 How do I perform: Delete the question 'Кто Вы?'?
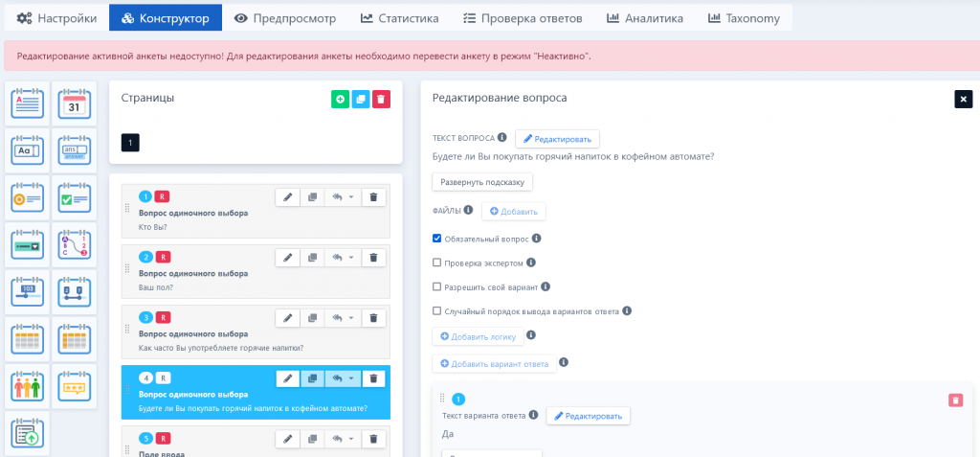coord(374,197)
